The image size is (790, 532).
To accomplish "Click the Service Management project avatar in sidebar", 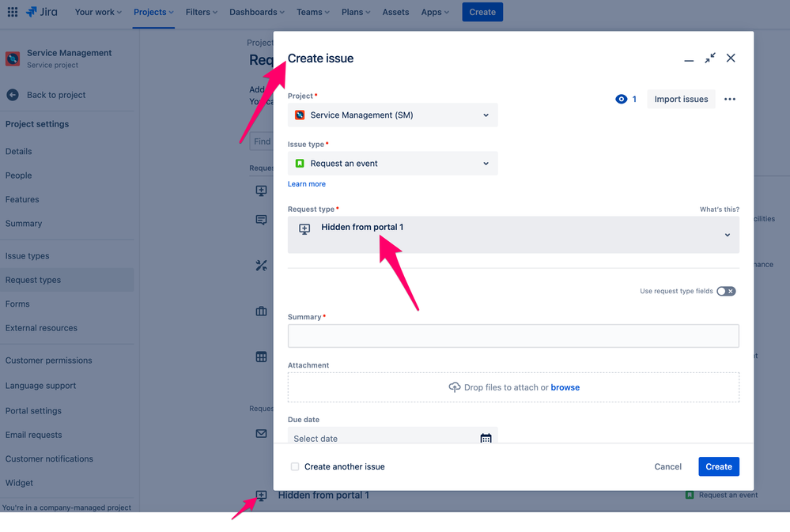I will tap(13, 58).
